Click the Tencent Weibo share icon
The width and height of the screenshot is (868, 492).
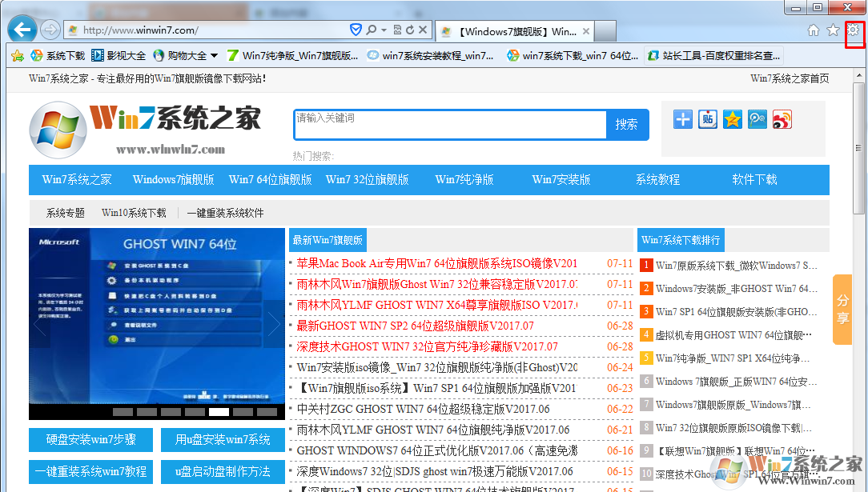(x=757, y=119)
